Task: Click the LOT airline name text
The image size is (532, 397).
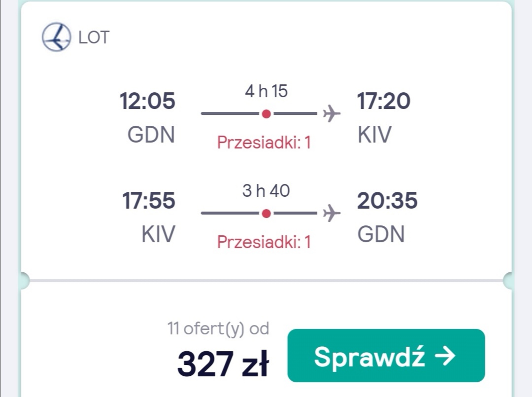Action: [x=94, y=37]
